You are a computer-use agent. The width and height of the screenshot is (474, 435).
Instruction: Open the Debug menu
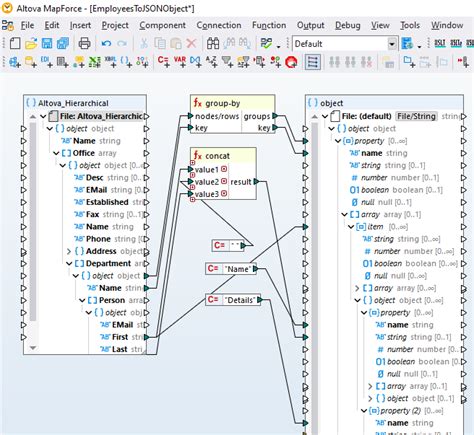tap(348, 25)
